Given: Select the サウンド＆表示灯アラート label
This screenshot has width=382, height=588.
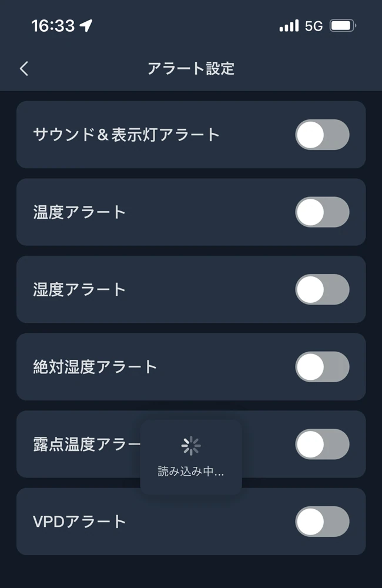Looking at the screenshot, I should coord(126,135).
